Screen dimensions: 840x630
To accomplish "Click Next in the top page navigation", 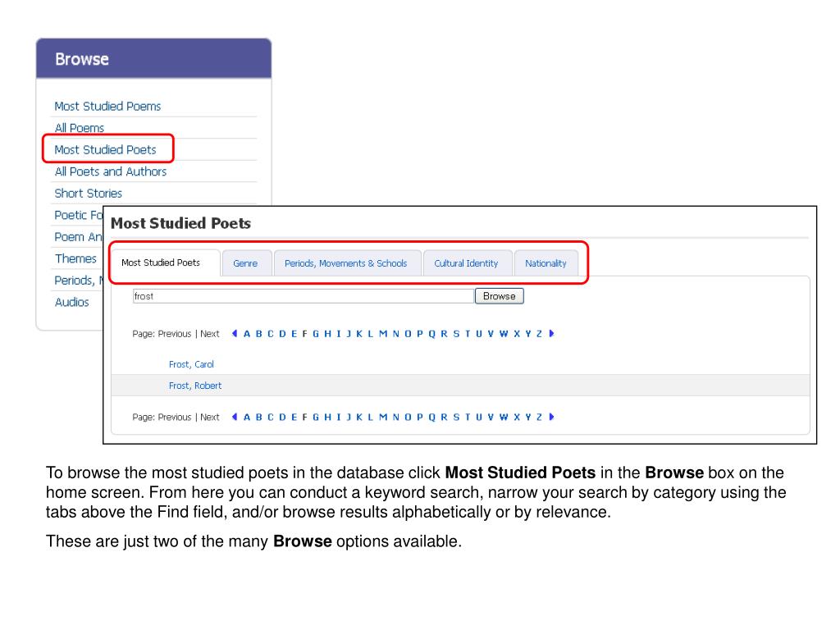I will [x=210, y=334].
